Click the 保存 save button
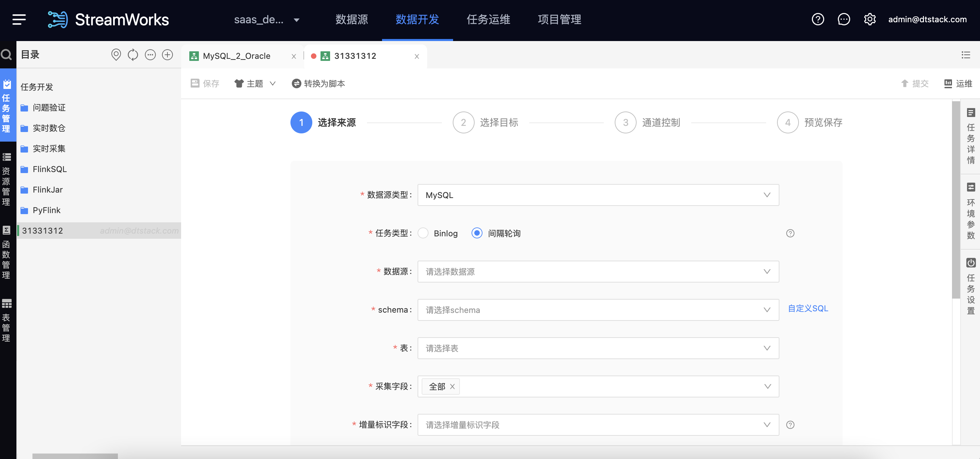This screenshot has width=980, height=459. [x=205, y=83]
